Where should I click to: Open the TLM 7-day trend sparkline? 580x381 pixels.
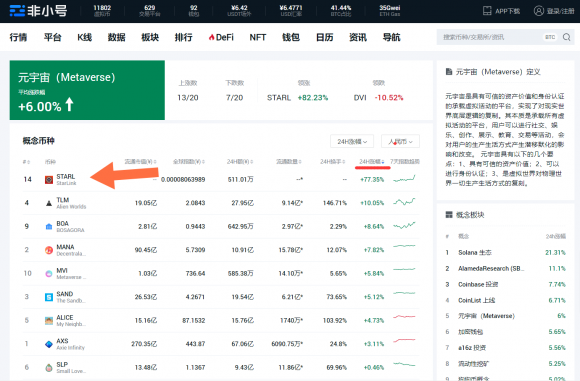pos(404,202)
